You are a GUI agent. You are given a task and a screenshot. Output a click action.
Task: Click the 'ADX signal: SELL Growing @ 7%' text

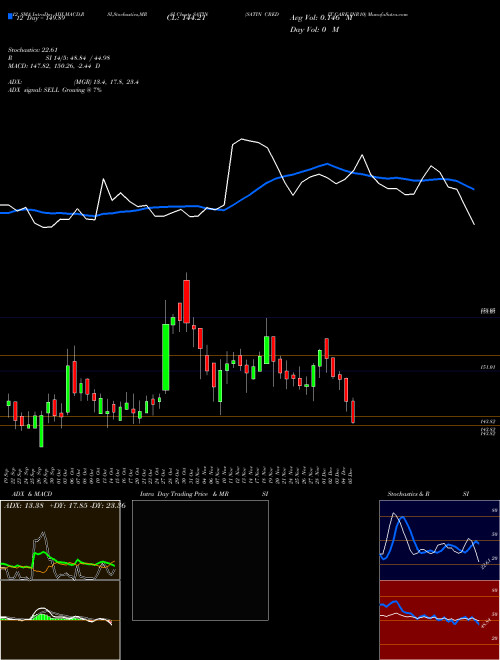(55, 90)
